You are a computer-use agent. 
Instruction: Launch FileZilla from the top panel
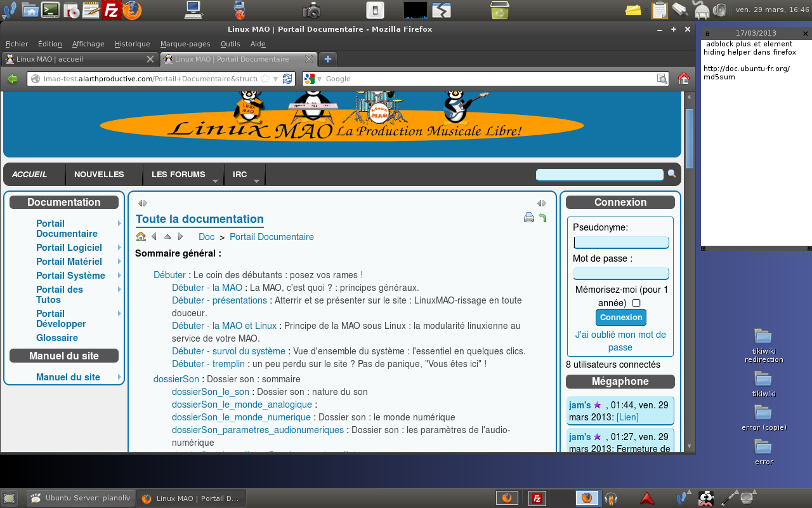pyautogui.click(x=112, y=10)
